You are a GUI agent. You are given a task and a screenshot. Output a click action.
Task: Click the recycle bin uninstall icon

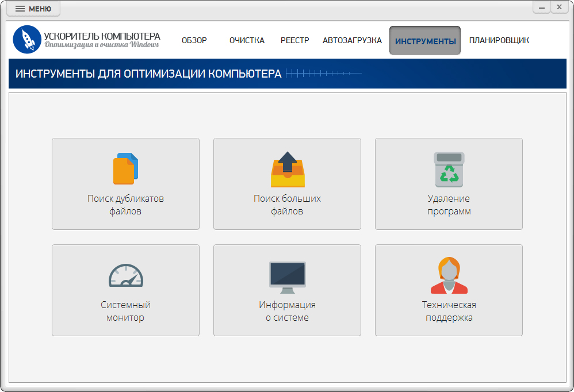coord(449,170)
